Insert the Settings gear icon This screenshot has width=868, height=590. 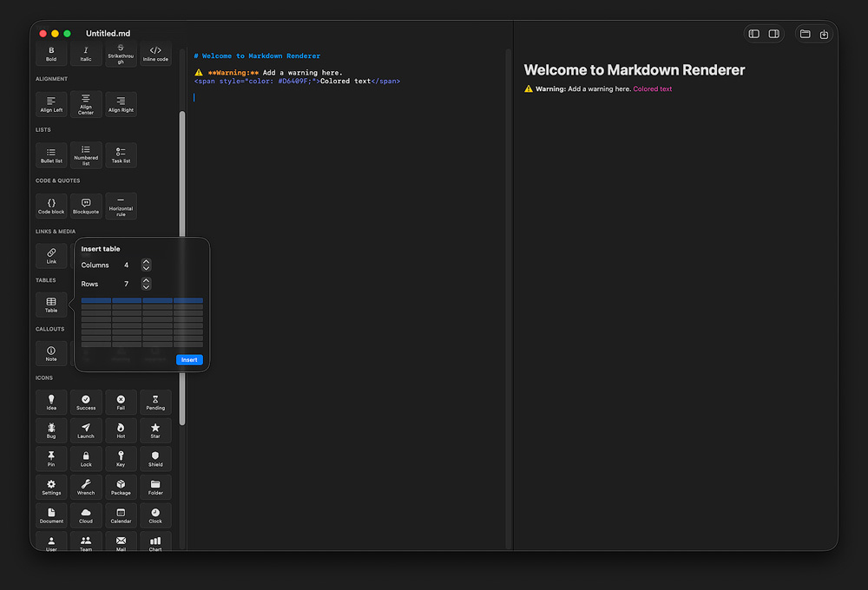tap(51, 487)
